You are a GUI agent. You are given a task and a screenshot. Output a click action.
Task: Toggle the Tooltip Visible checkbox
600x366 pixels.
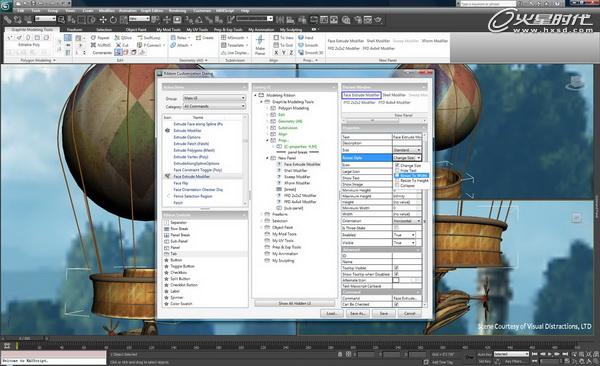(x=396, y=268)
